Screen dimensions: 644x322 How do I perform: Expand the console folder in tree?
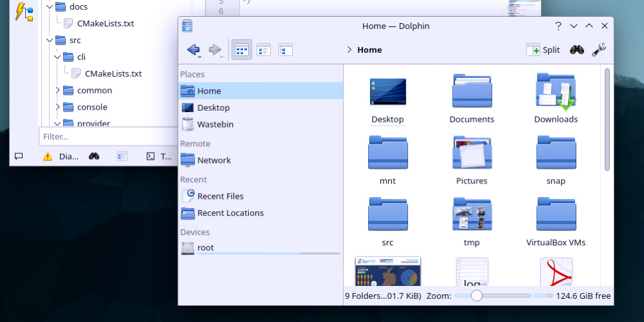[x=57, y=107]
